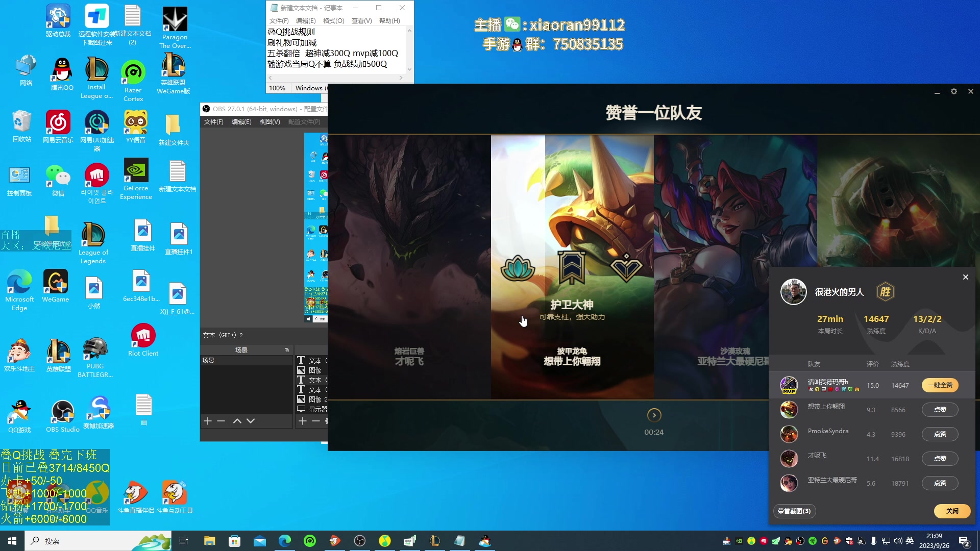980x551 pixels.
Task: Open the notification center icon
Action: click(x=964, y=541)
